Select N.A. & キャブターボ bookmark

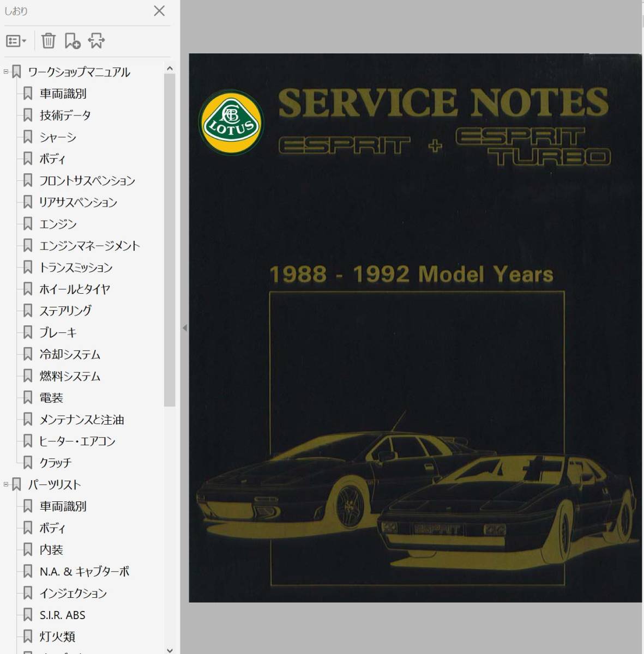coord(85,572)
